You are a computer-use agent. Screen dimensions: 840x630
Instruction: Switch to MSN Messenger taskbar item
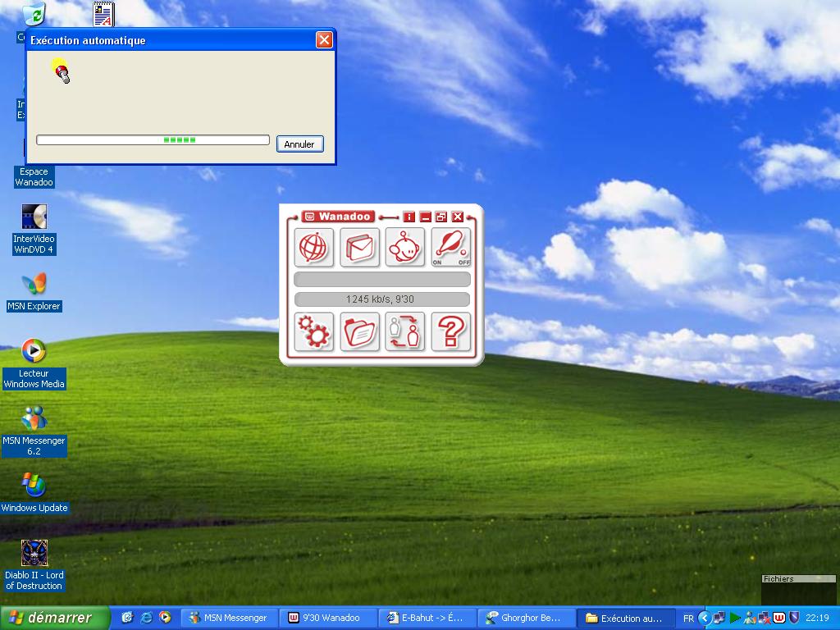(x=228, y=618)
